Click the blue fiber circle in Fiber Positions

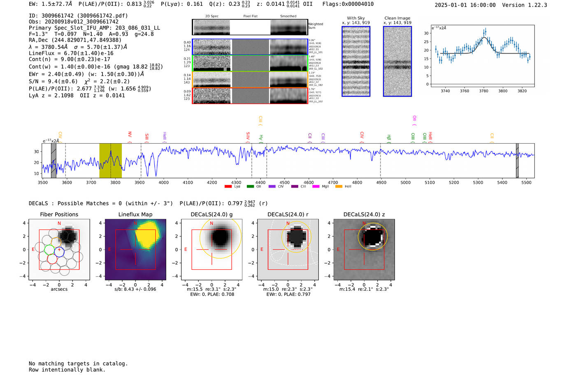[59, 252]
